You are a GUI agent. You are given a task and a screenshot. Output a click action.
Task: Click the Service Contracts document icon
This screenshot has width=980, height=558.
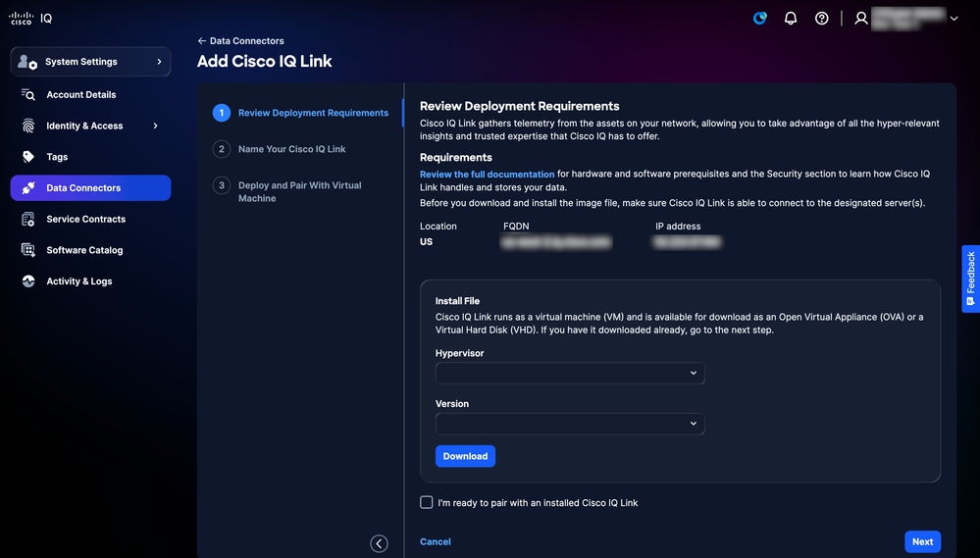pos(28,219)
